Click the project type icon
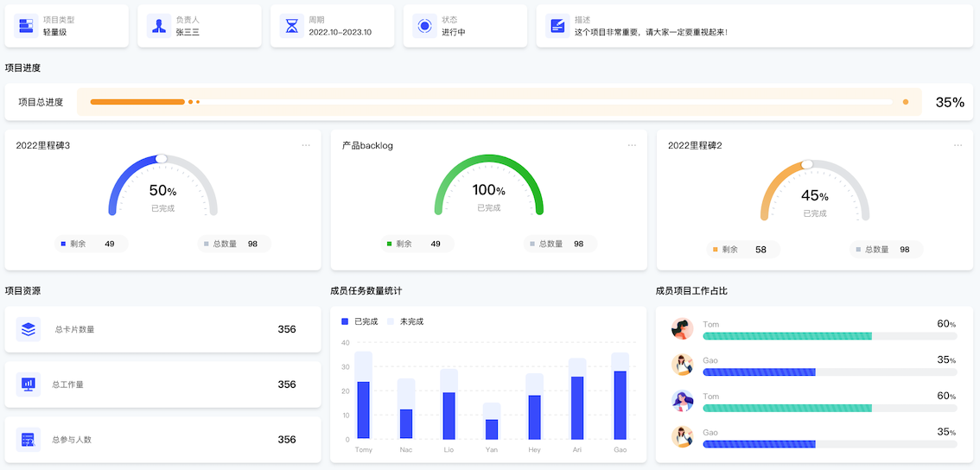 click(27, 26)
